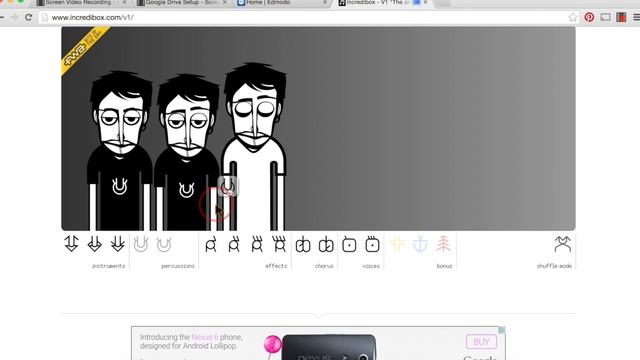The height and width of the screenshot is (360, 640).
Task: Bookmark this page with the star
Action: pyautogui.click(x=573, y=18)
